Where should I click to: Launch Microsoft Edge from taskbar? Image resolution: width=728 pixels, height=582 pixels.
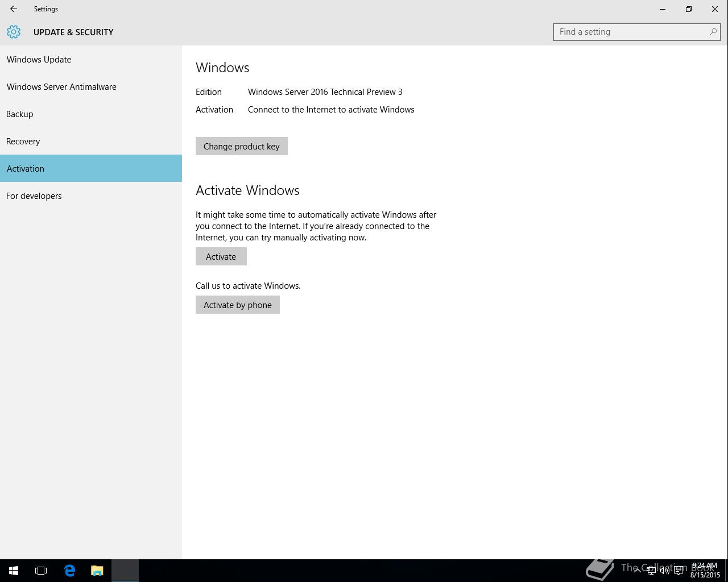69,571
